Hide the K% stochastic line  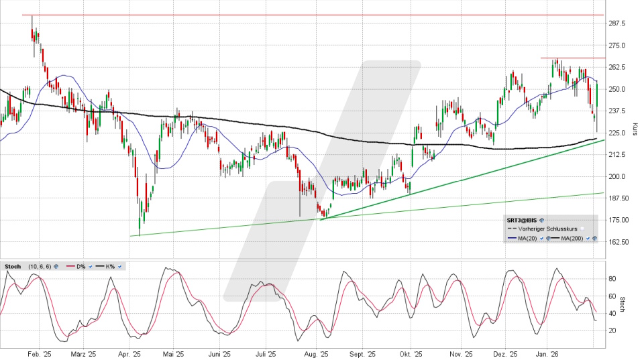click(119, 267)
